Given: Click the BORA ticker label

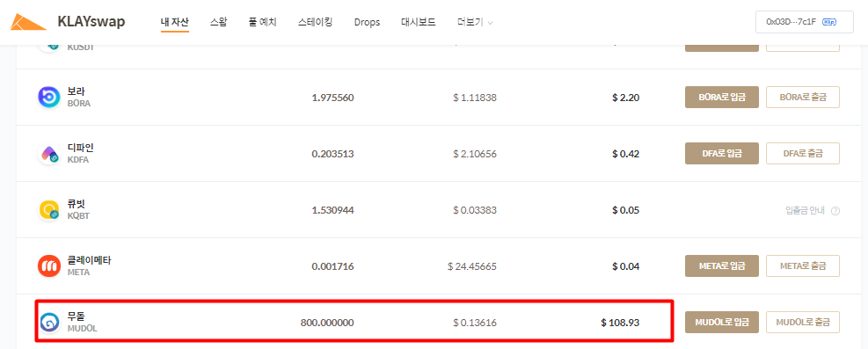Looking at the screenshot, I should coord(78,104).
